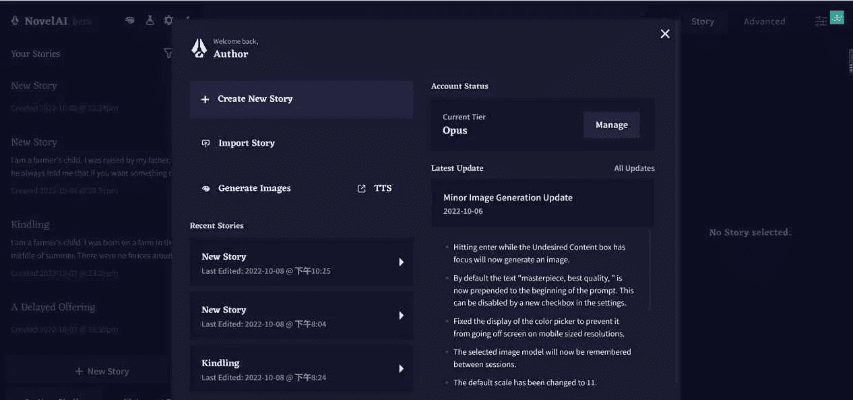Open the flask icon in the header

[x=149, y=20]
